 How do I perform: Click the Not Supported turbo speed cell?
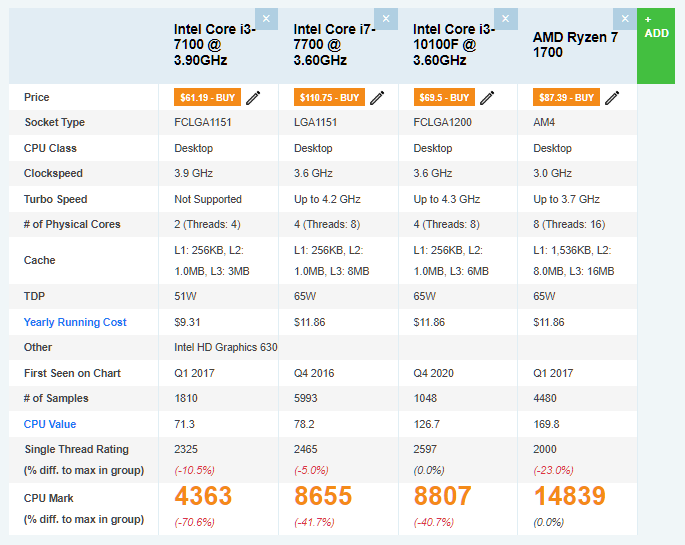pos(208,199)
